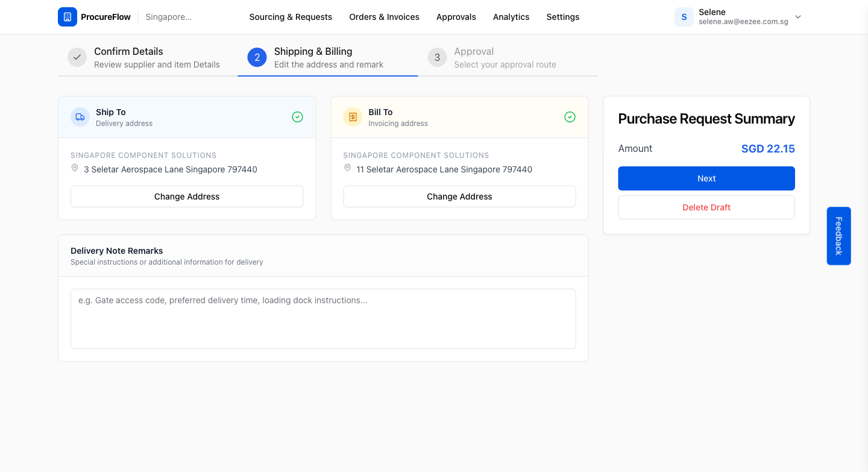868x472 pixels.
Task: Open the Feedback side tab
Action: tap(838, 236)
